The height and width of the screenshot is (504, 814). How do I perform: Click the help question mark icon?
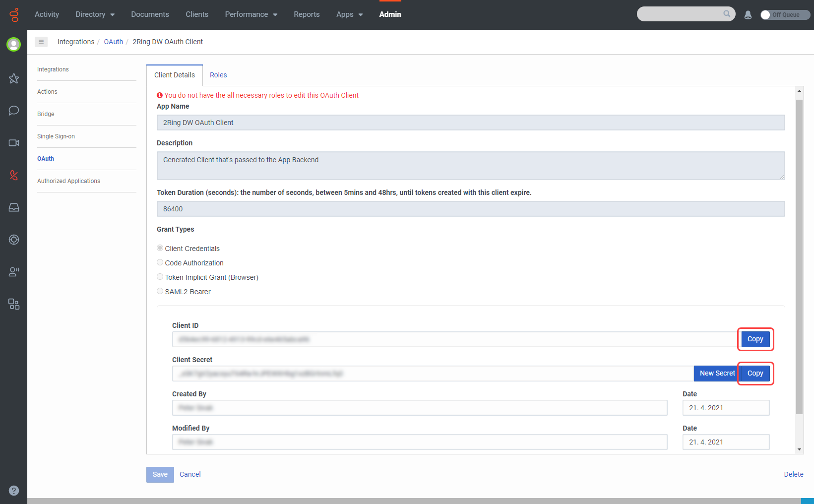point(14,491)
